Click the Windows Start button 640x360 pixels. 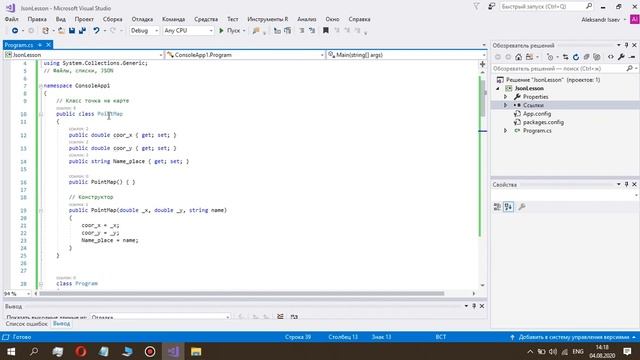tap(11, 351)
